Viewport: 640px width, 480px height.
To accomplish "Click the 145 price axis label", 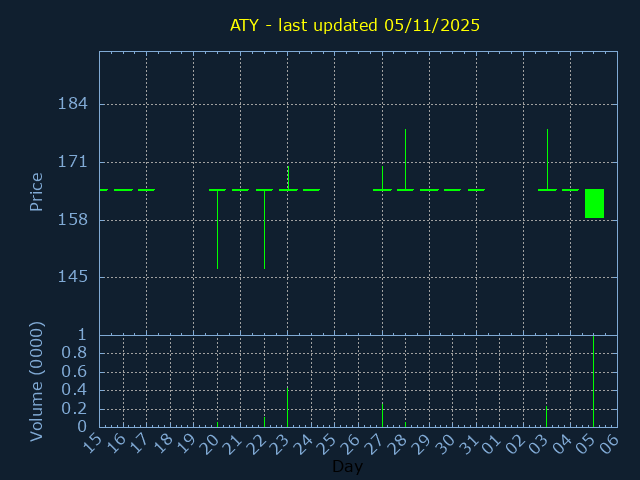I will 73,277.
